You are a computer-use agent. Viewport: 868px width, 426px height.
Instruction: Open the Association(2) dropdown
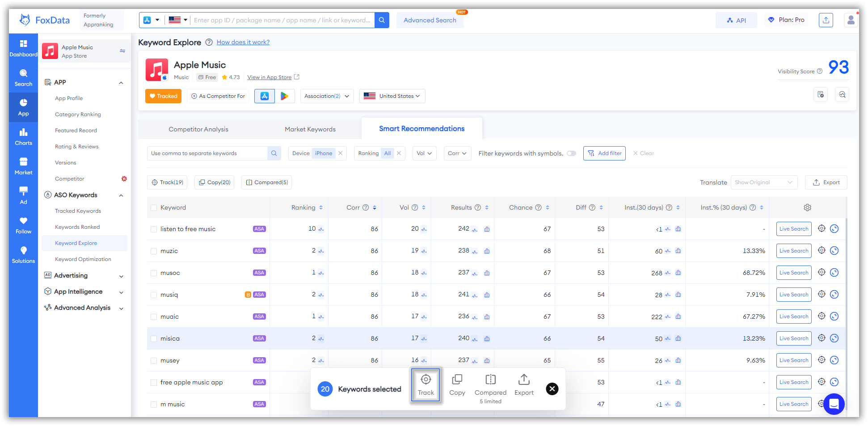click(327, 96)
